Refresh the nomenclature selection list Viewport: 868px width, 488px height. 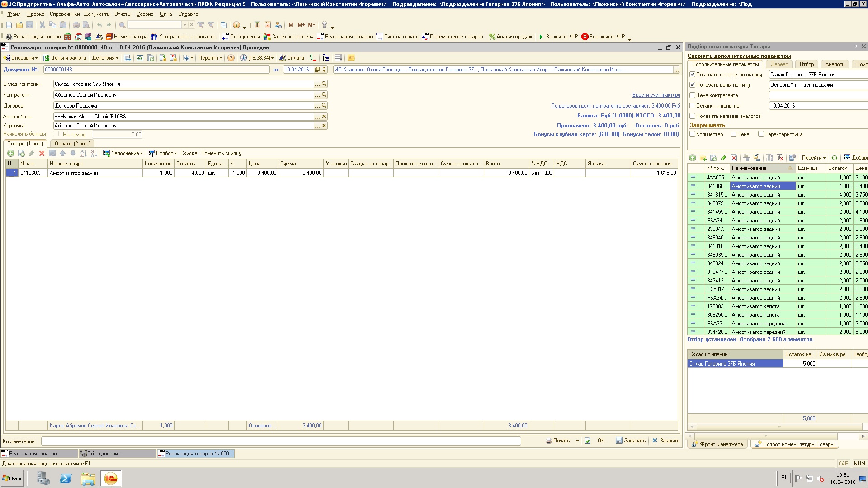pos(835,158)
